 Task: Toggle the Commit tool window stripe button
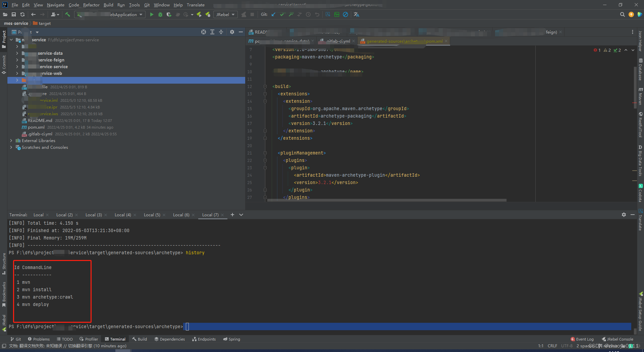click(4, 64)
